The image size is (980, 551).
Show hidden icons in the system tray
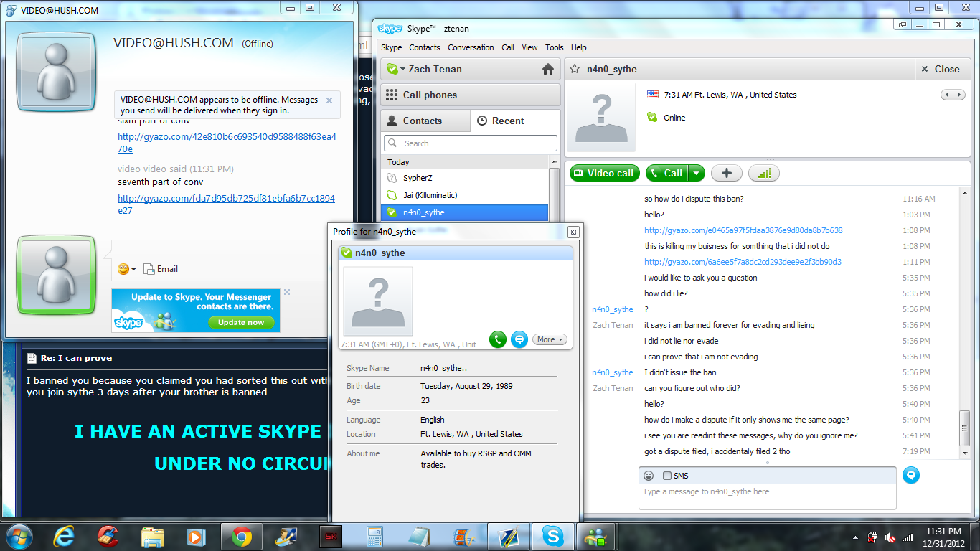[855, 537]
